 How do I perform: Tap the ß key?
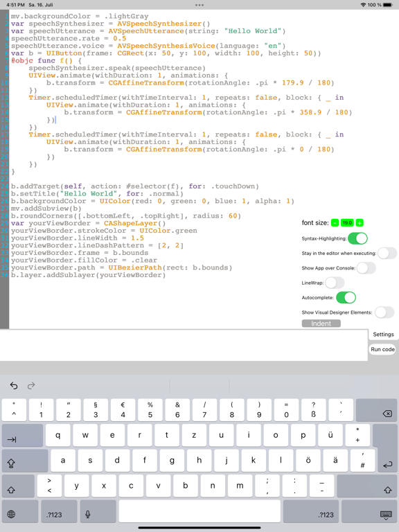point(314,410)
